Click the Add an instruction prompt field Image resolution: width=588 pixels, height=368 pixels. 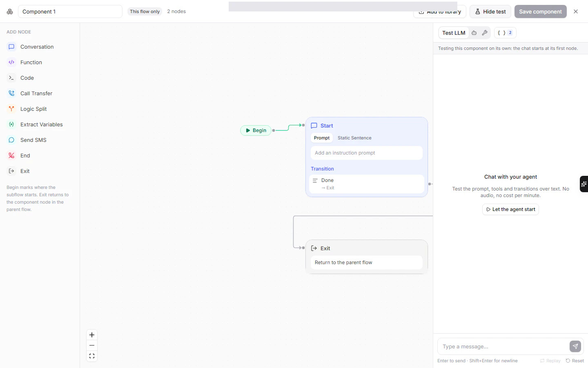click(366, 153)
